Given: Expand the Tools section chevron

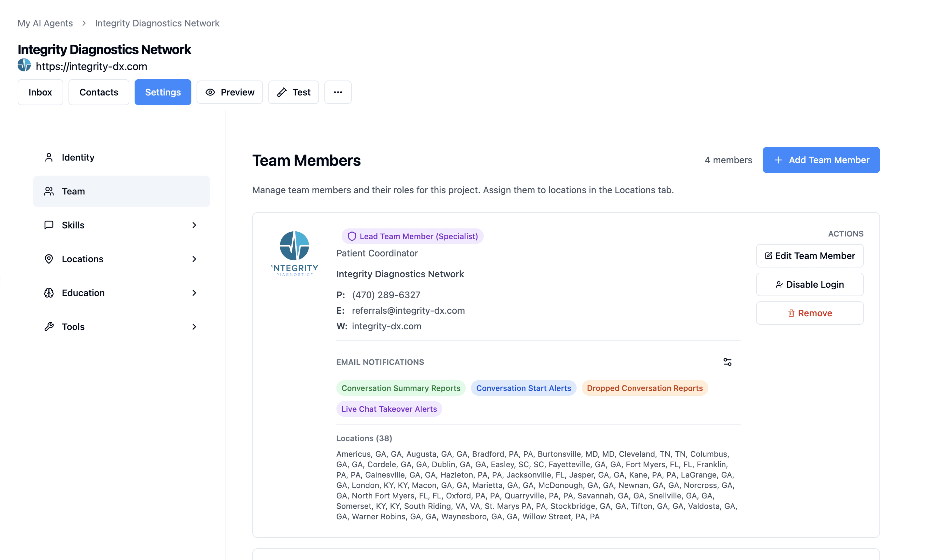Looking at the screenshot, I should coord(194,326).
